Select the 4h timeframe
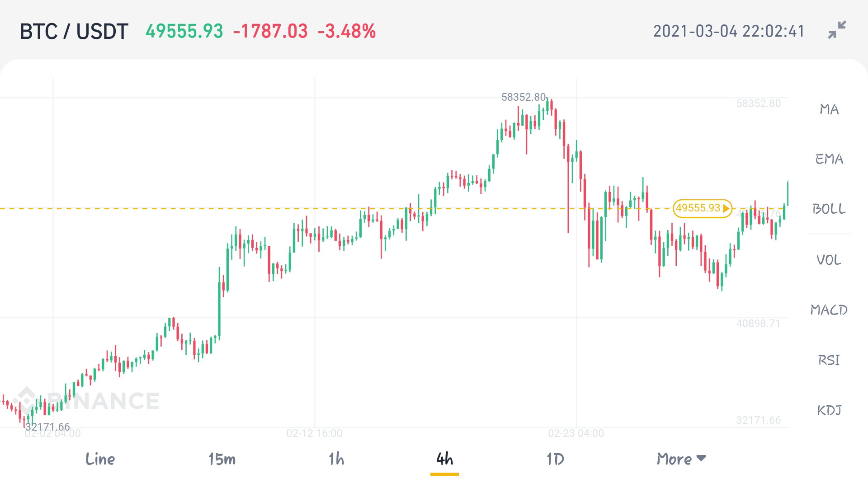This screenshot has height=488, width=868. click(x=445, y=459)
